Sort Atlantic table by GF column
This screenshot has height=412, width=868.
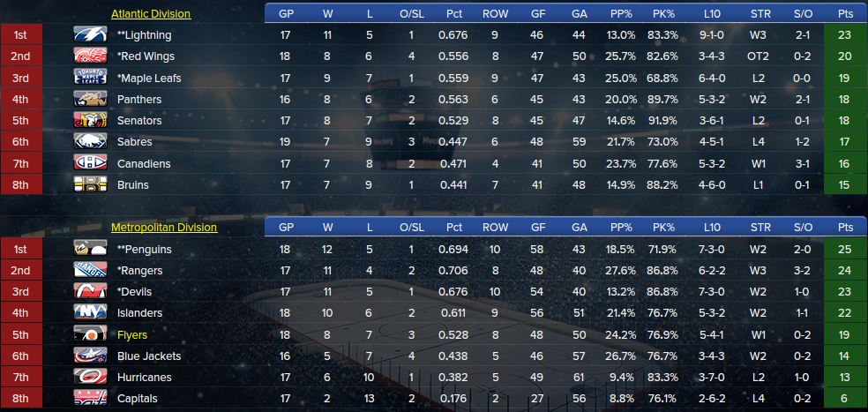tap(538, 14)
